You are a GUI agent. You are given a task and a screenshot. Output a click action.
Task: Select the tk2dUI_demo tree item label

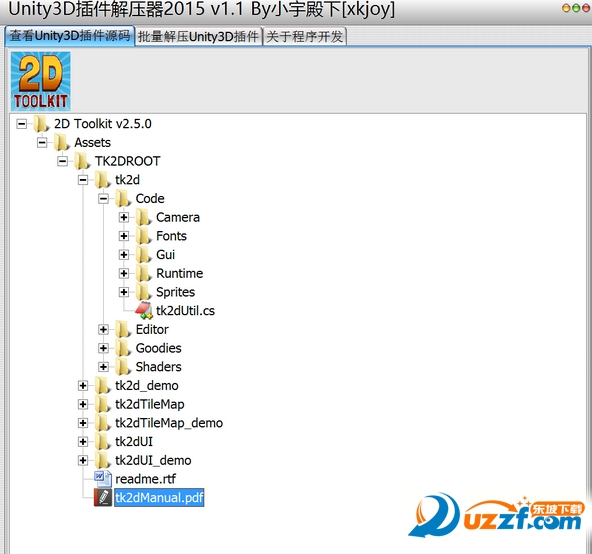click(153, 460)
